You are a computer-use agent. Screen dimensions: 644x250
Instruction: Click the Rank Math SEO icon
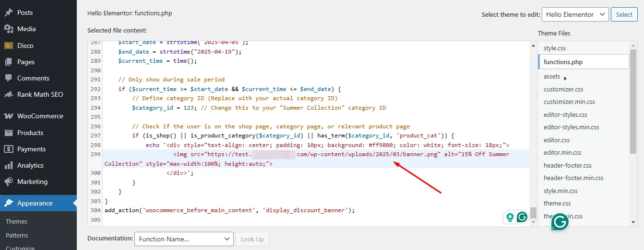(x=9, y=94)
